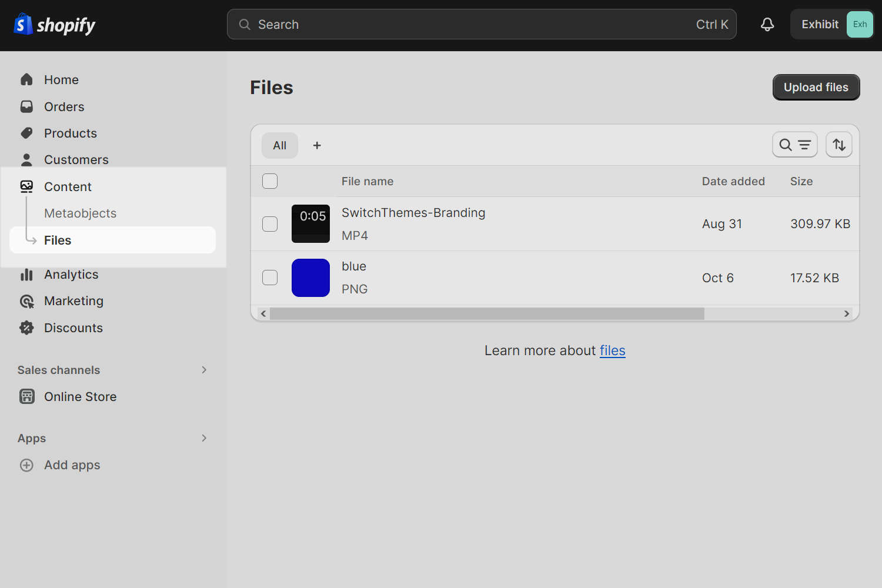The height and width of the screenshot is (588, 882).
Task: Click the SwitchThemes-Branding file name
Action: (x=413, y=213)
